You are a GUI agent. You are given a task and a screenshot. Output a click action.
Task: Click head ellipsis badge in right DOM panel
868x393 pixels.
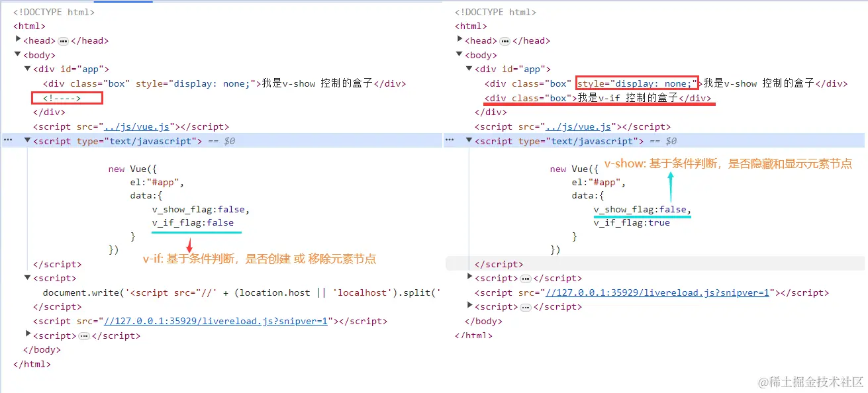(505, 40)
